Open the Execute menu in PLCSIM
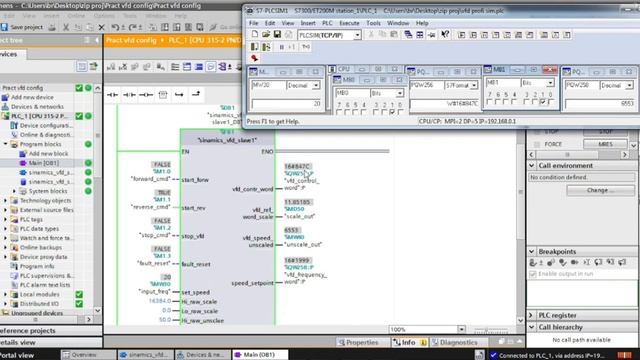The width and height of the screenshot is (640, 360). pyautogui.click(x=349, y=23)
